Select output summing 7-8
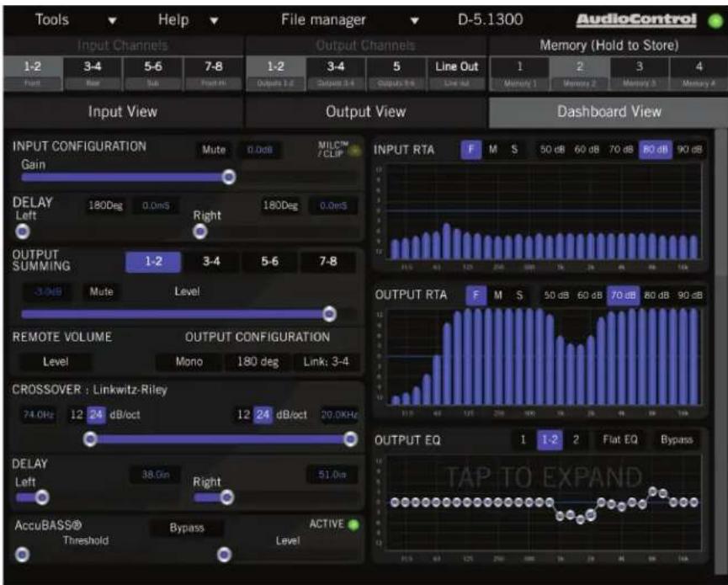This screenshot has height=585, width=728. click(328, 262)
